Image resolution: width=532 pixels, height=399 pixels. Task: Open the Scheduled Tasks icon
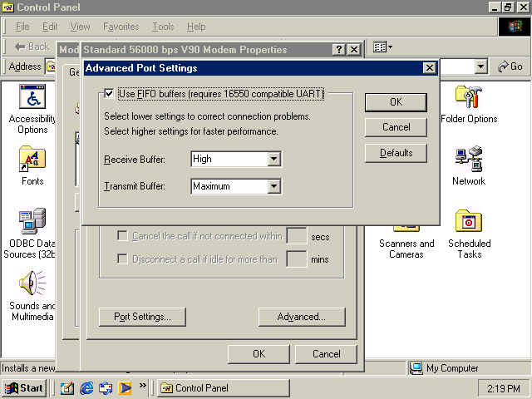pyautogui.click(x=469, y=221)
